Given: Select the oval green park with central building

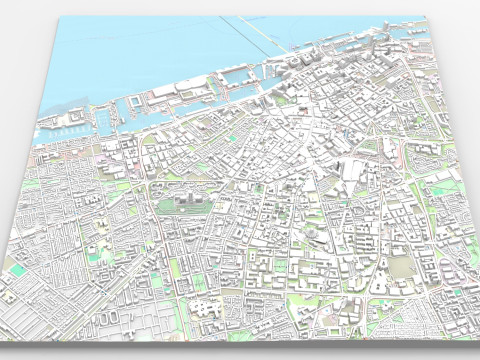Looking at the screenshot, I should point(184,202).
